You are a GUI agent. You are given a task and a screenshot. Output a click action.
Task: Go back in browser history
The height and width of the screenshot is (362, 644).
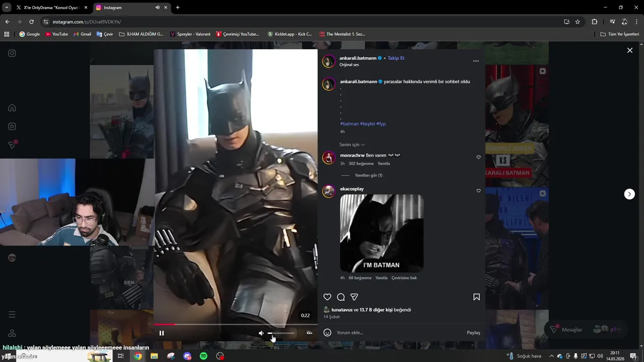(x=7, y=22)
